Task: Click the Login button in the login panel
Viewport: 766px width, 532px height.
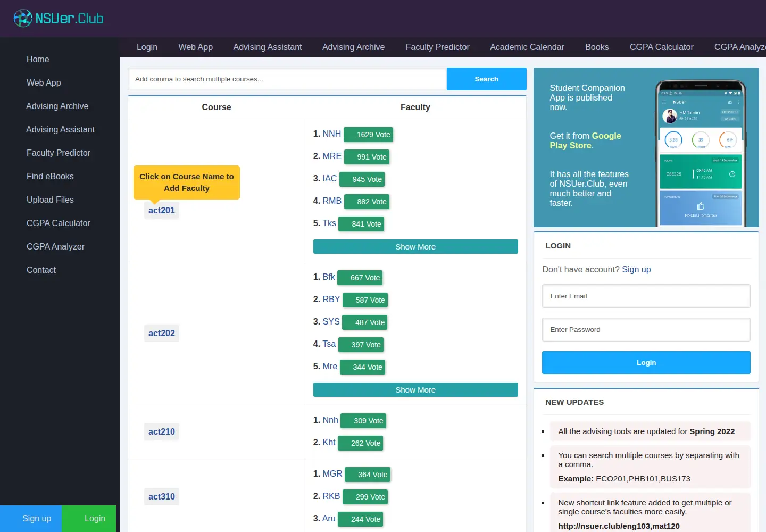Action: point(646,363)
